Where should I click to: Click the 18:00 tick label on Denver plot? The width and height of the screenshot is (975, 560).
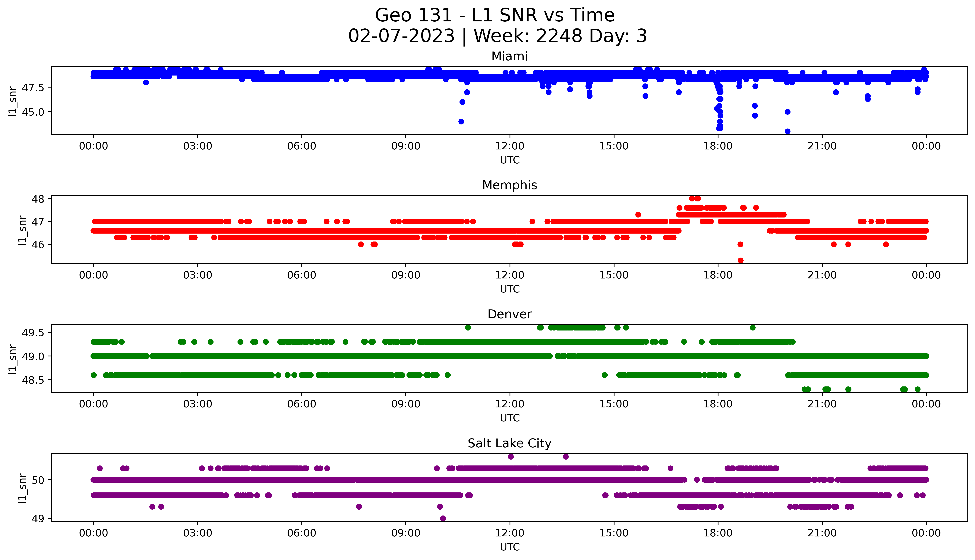pyautogui.click(x=718, y=404)
